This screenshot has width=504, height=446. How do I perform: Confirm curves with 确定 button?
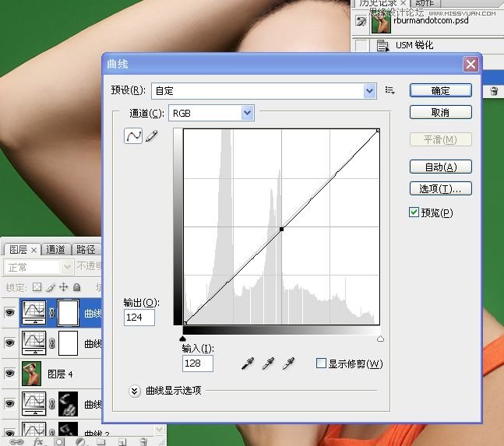[x=441, y=90]
